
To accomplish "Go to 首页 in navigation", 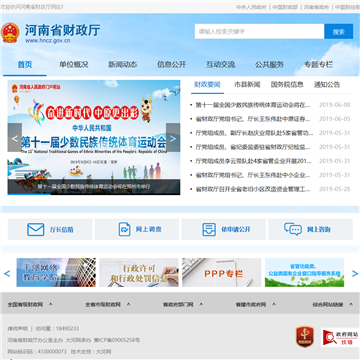I will 25,65.
